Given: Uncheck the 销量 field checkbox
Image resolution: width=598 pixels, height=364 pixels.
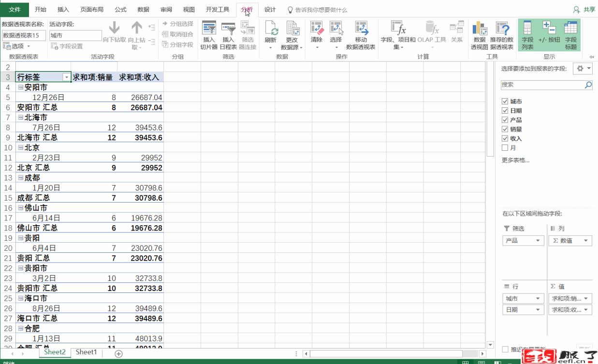Looking at the screenshot, I should tap(505, 129).
